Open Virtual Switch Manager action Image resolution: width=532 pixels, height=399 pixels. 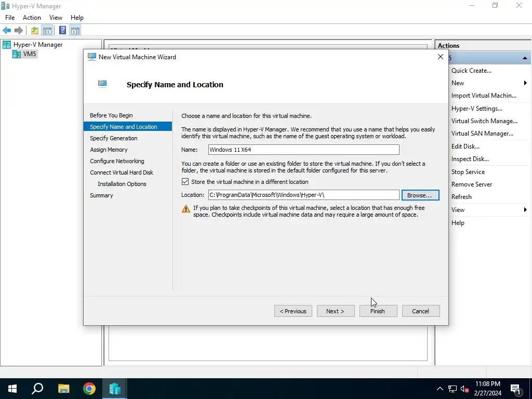click(484, 121)
